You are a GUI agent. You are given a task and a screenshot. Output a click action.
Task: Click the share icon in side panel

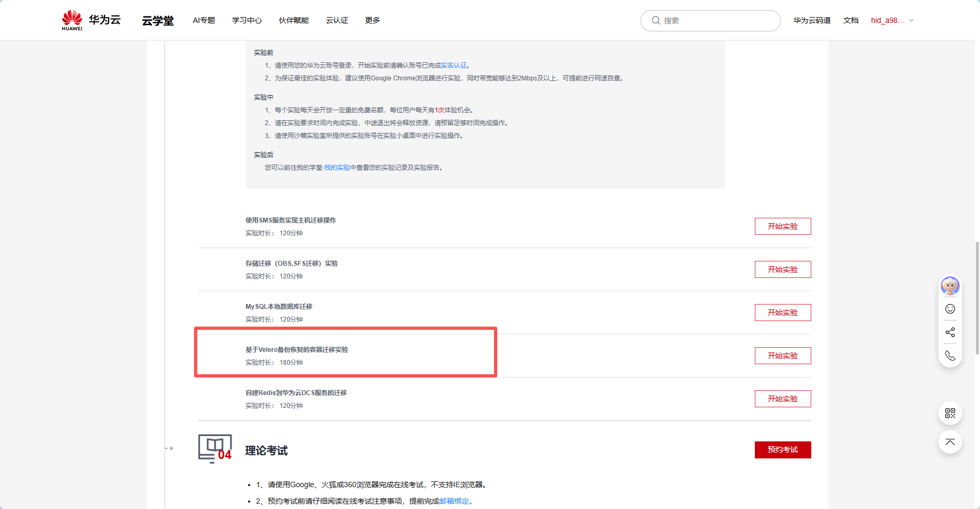950,332
